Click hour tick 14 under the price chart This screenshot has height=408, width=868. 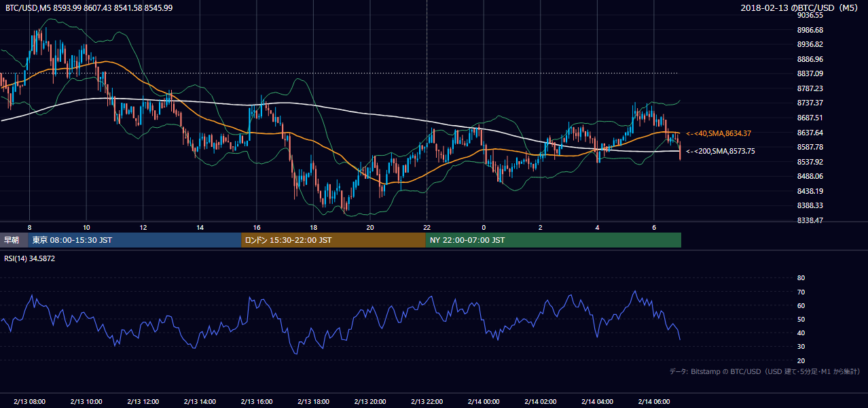[x=200, y=227]
